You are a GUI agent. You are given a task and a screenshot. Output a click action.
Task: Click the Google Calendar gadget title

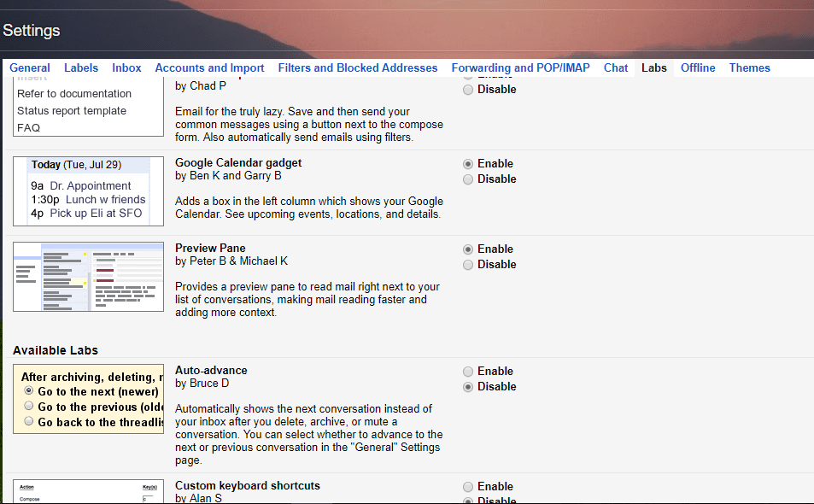238,163
